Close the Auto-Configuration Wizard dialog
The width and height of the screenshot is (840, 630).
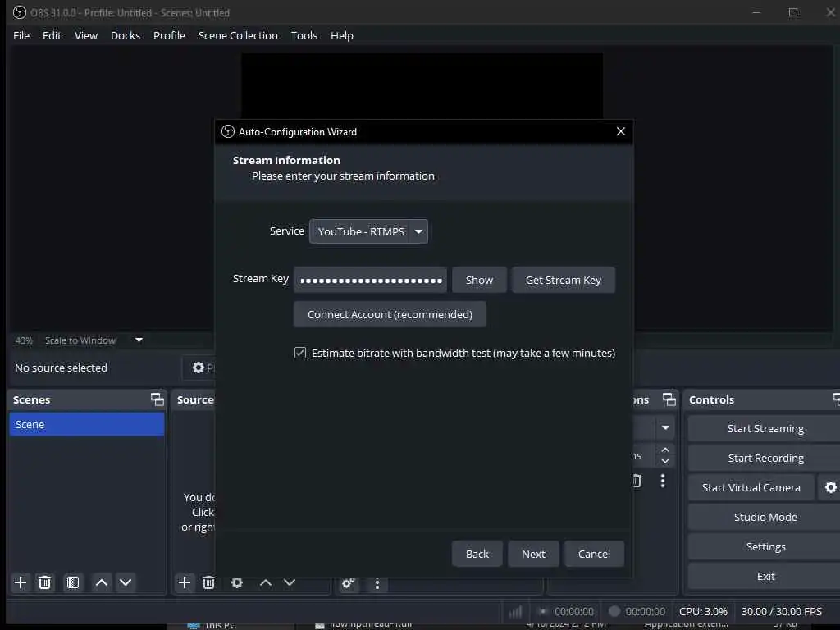621,131
